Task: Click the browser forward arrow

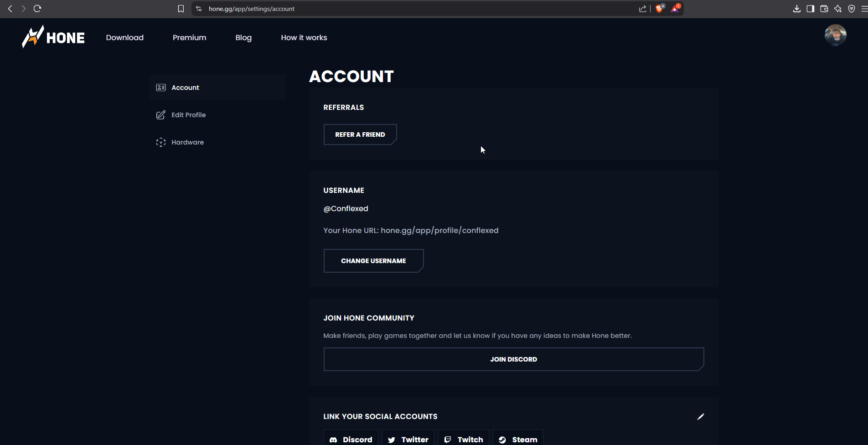Action: click(23, 9)
